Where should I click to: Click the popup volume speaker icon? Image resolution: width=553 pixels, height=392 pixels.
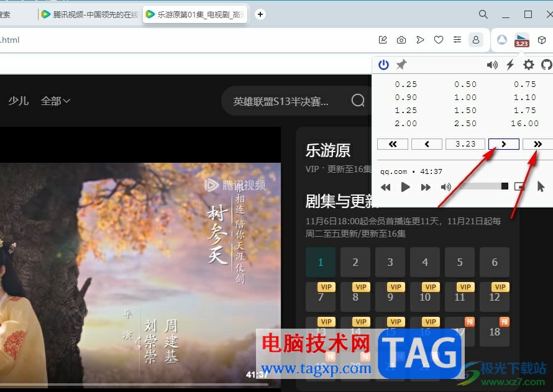[492, 65]
